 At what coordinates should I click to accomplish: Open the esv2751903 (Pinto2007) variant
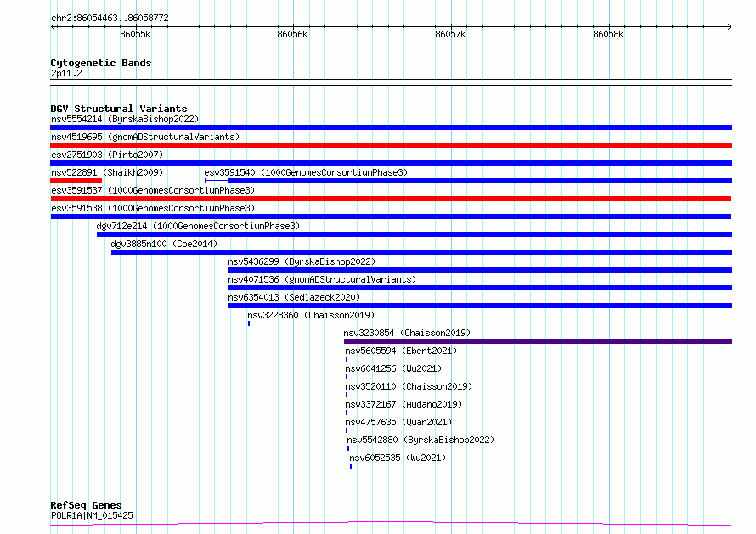107,155
